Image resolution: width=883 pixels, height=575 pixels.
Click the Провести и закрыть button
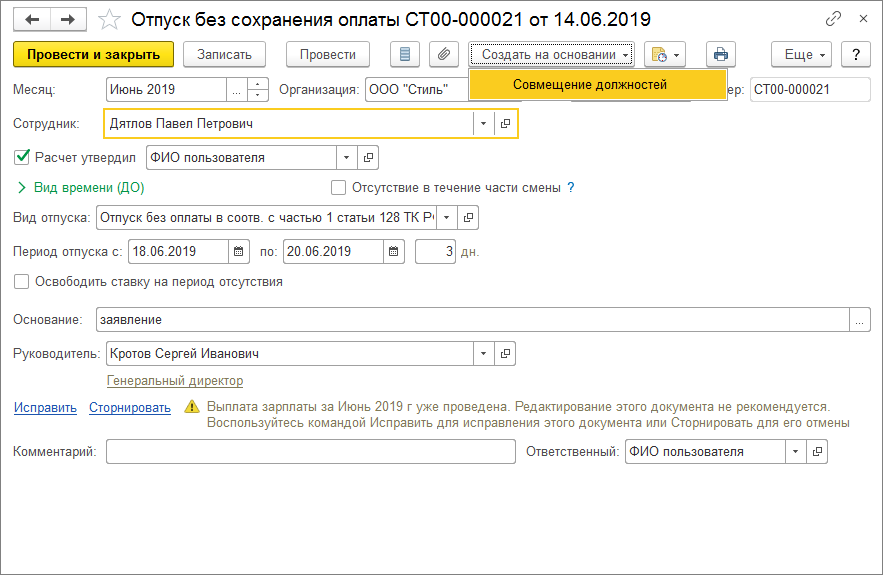[x=94, y=54]
